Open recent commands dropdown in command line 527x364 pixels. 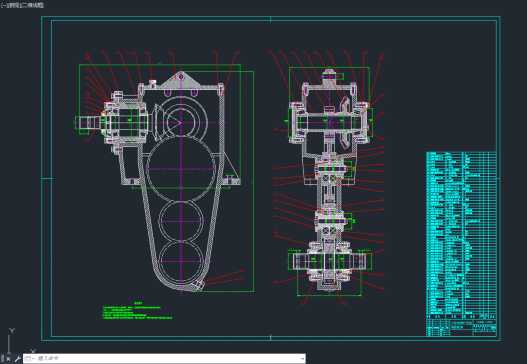30,359
